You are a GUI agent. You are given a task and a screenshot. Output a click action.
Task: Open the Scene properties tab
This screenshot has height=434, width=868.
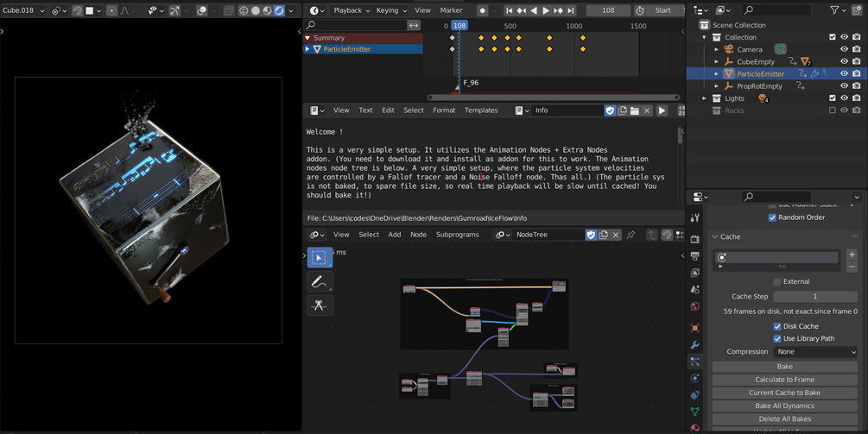(695, 289)
